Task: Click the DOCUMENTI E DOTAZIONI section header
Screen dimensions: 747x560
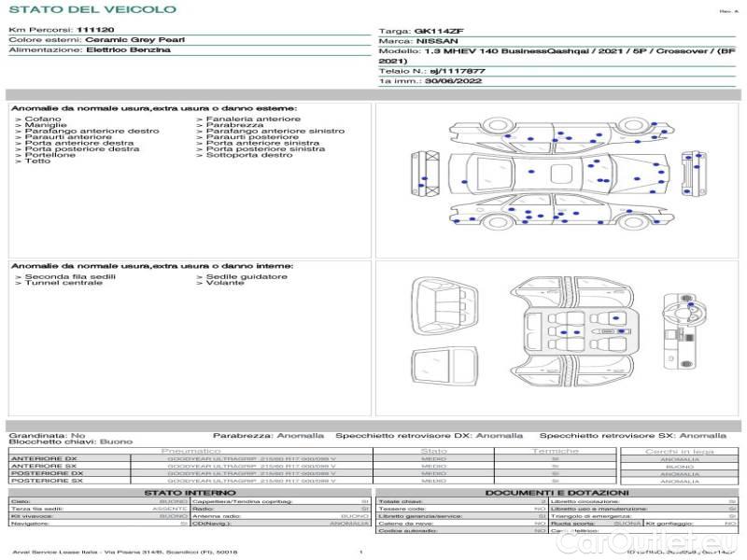Action: pyautogui.click(x=556, y=492)
